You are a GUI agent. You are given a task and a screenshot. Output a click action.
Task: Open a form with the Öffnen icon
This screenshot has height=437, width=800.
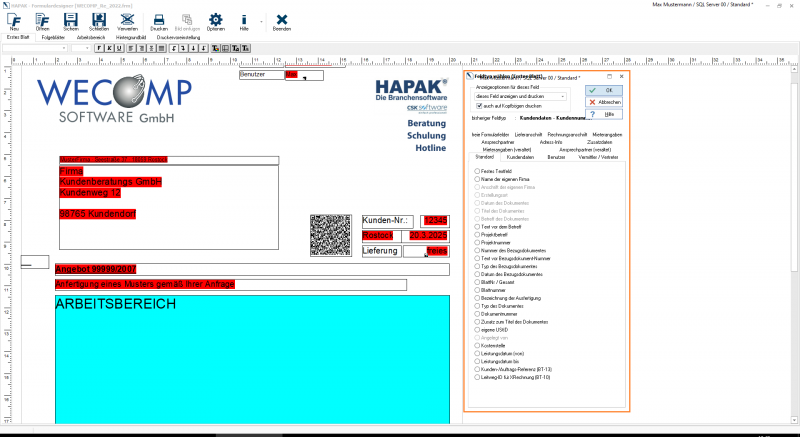click(x=43, y=21)
